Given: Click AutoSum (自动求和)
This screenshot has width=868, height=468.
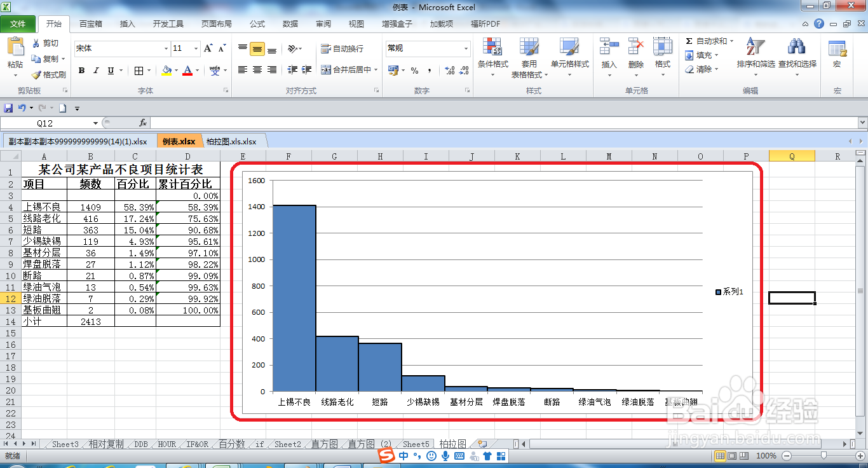Looking at the screenshot, I should (x=709, y=41).
